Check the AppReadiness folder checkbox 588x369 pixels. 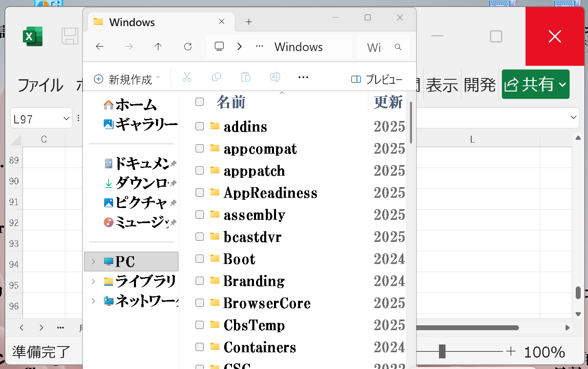(200, 192)
